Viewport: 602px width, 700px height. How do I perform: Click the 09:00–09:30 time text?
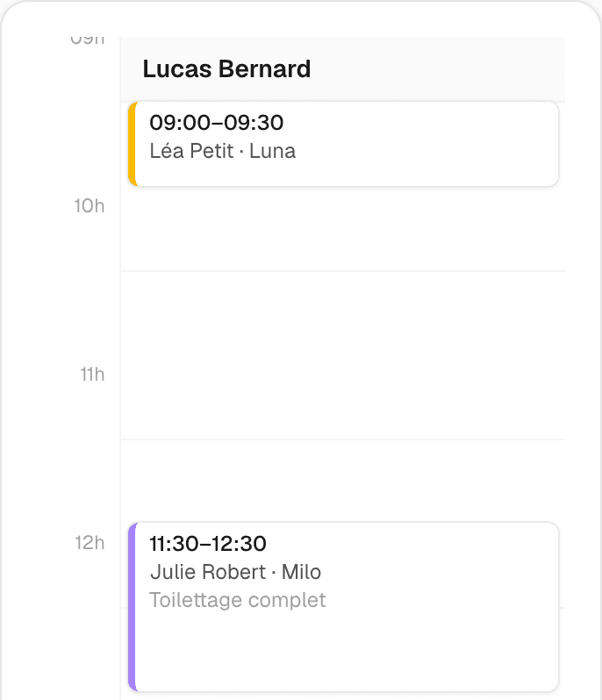[x=217, y=123]
